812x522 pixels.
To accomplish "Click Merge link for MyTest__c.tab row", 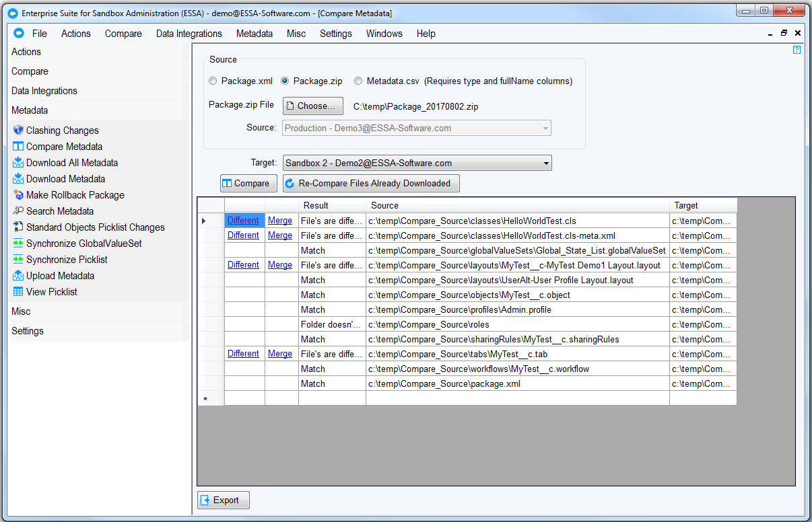I will pos(280,354).
